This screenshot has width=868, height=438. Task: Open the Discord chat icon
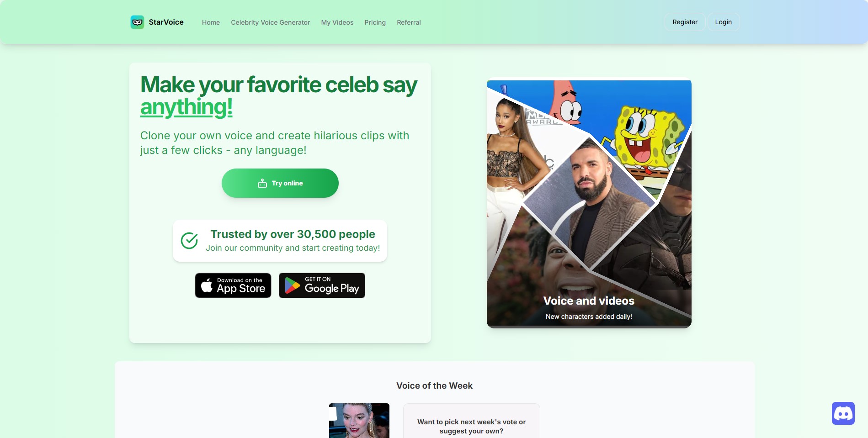(843, 413)
